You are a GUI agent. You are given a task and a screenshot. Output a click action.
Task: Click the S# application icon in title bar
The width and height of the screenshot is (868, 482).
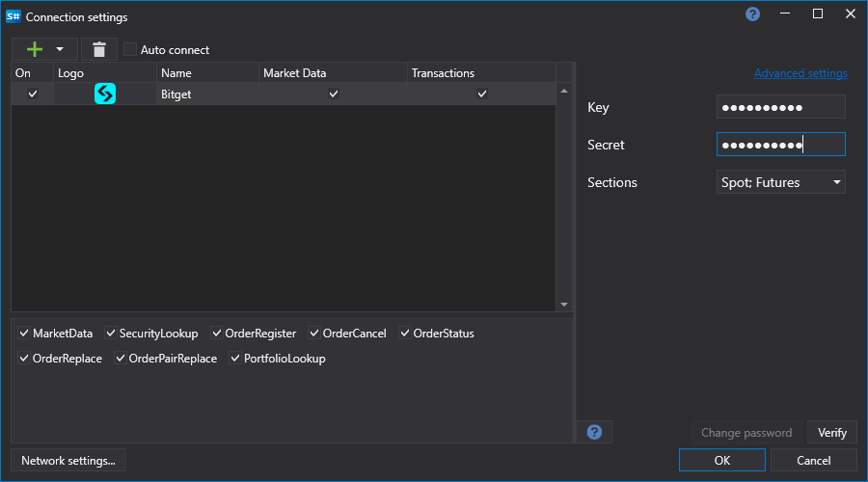point(14,16)
